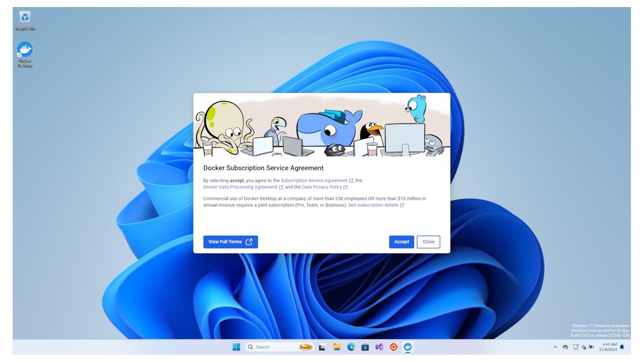Image resolution: width=644 pixels, height=362 pixels.
Task: Open File Explorer from taskbar
Action: (337, 347)
